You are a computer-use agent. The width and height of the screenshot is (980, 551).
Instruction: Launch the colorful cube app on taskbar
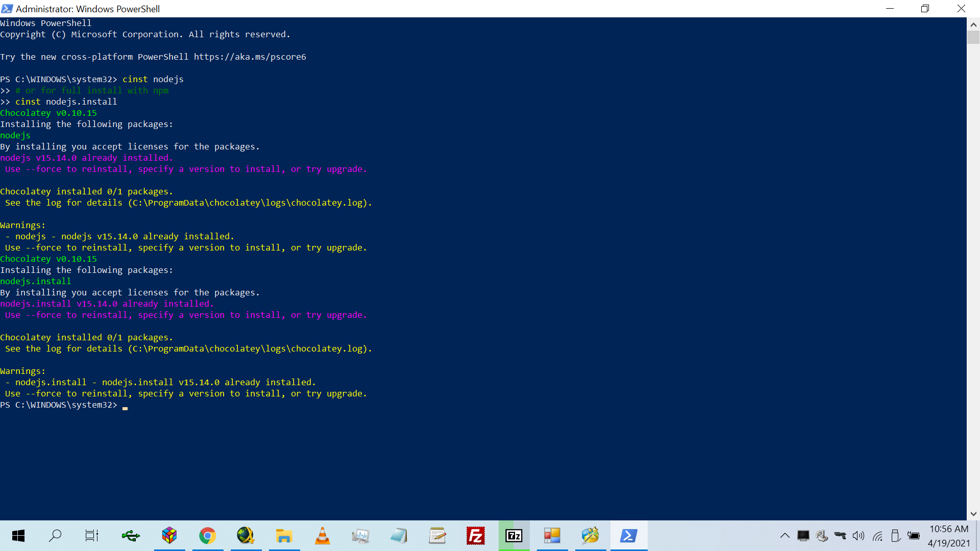pyautogui.click(x=169, y=536)
